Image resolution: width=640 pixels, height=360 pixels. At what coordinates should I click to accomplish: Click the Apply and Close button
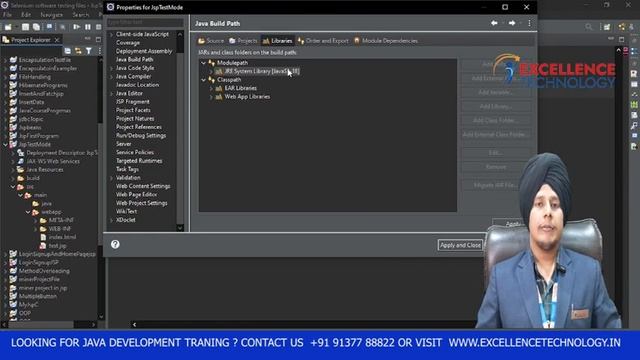click(460, 245)
